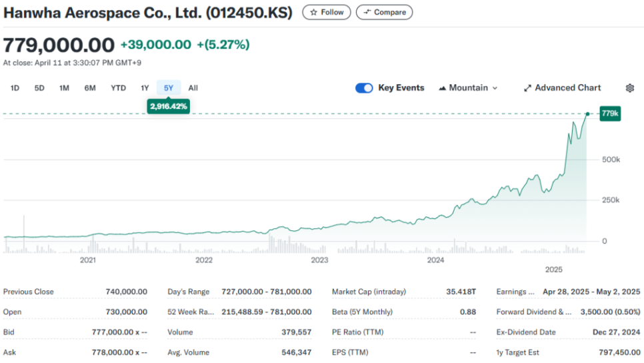Viewport: 644px width, 363px height.
Task: Click the 1y Target Est value 797,450.00
Action: tap(619, 352)
